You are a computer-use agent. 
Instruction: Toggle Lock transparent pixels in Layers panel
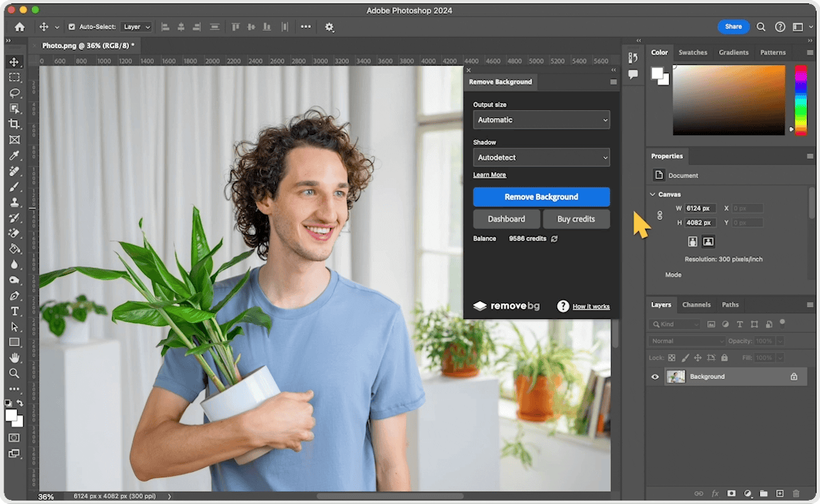click(672, 357)
